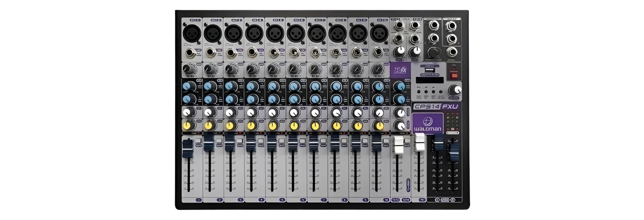This screenshot has height=220, width=644.
Task: Click the black media player display
Action: coord(430,80)
